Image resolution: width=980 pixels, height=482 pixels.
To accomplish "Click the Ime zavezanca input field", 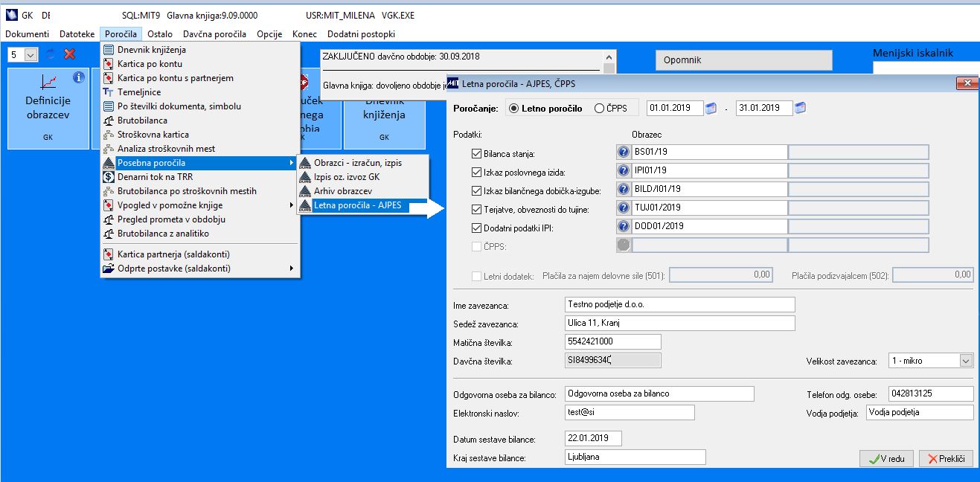I will [679, 304].
